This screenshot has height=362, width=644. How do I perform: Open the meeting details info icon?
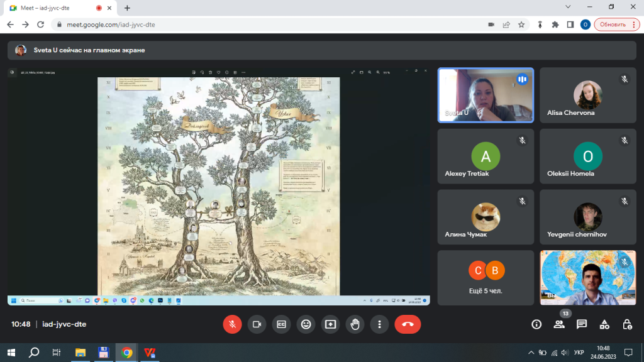pos(536,324)
